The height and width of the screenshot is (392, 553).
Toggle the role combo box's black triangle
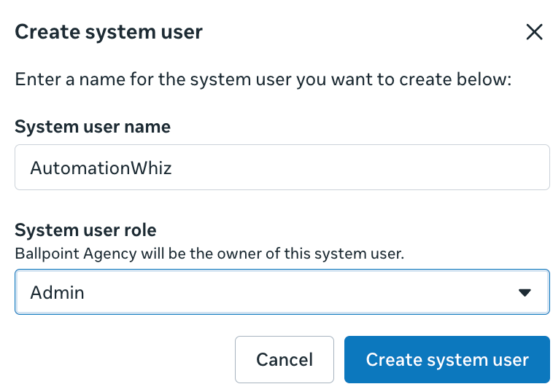coord(525,292)
